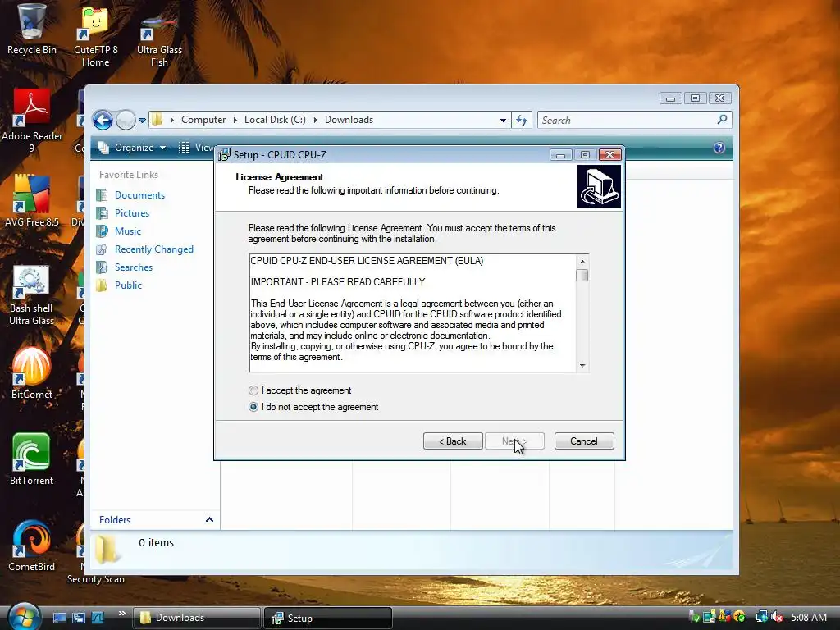This screenshot has height=630, width=840.
Task: Open CuteFTP 8 Home desktop shortcut
Action: (x=95, y=35)
